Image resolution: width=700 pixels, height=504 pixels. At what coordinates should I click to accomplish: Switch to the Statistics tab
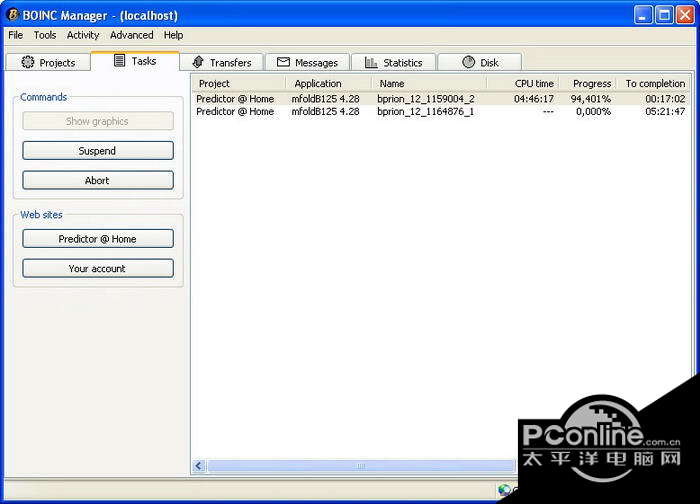[393, 62]
